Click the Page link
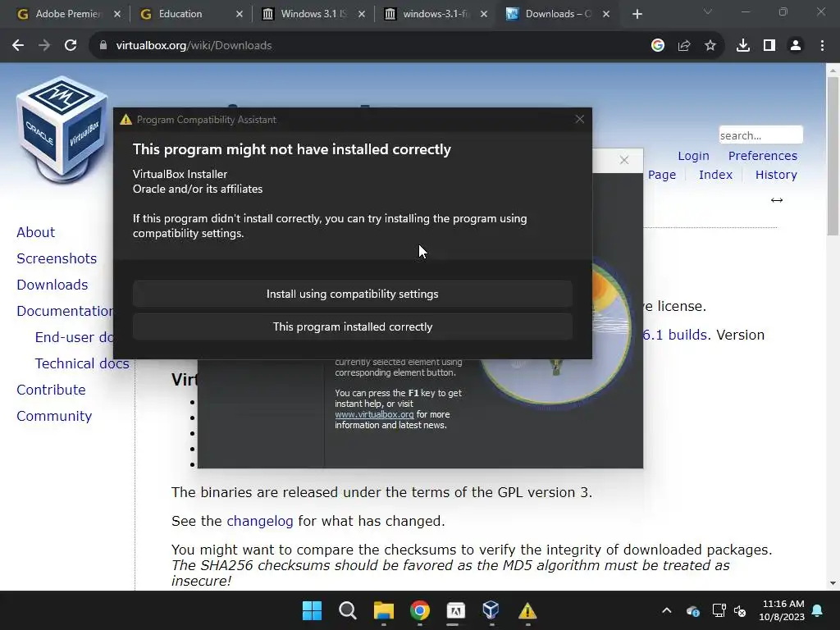This screenshot has height=630, width=840. [662, 175]
